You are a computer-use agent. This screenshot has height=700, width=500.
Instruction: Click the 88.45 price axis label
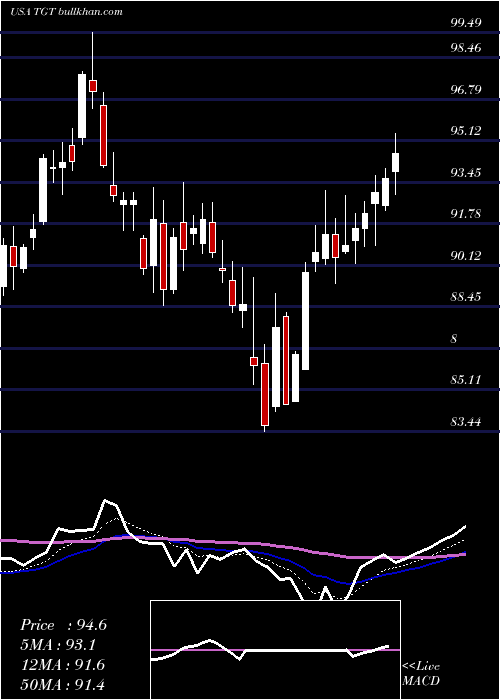point(466,297)
